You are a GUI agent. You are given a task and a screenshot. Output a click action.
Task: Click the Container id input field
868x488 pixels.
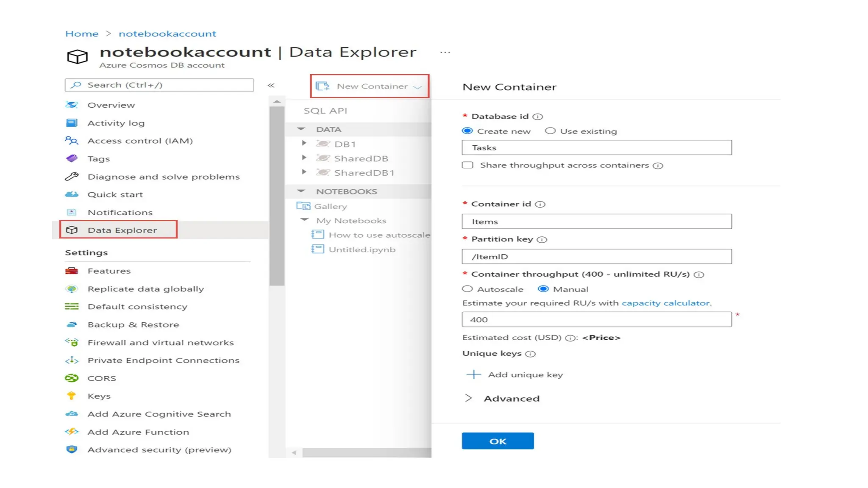(x=596, y=222)
